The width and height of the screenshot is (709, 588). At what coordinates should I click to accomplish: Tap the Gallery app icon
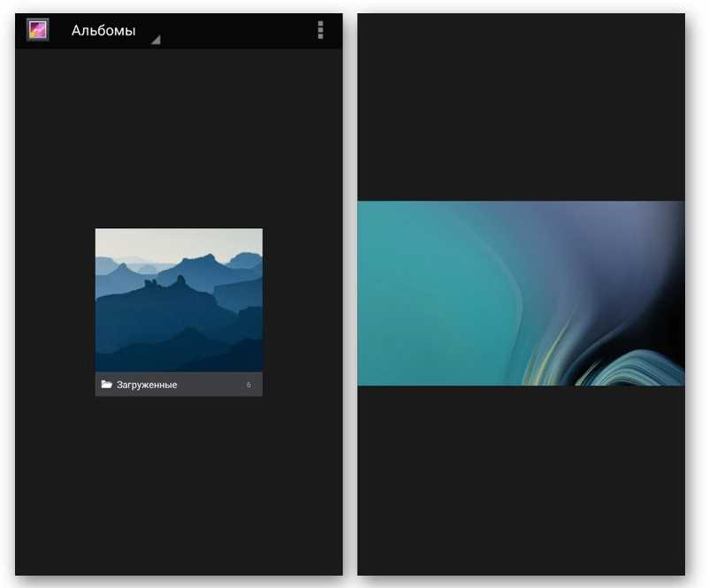[x=37, y=30]
